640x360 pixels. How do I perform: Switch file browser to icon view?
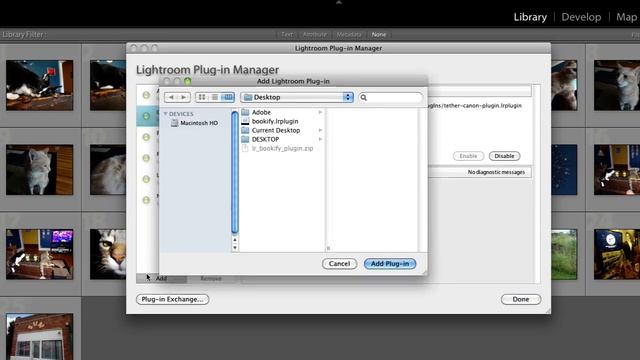tap(202, 97)
